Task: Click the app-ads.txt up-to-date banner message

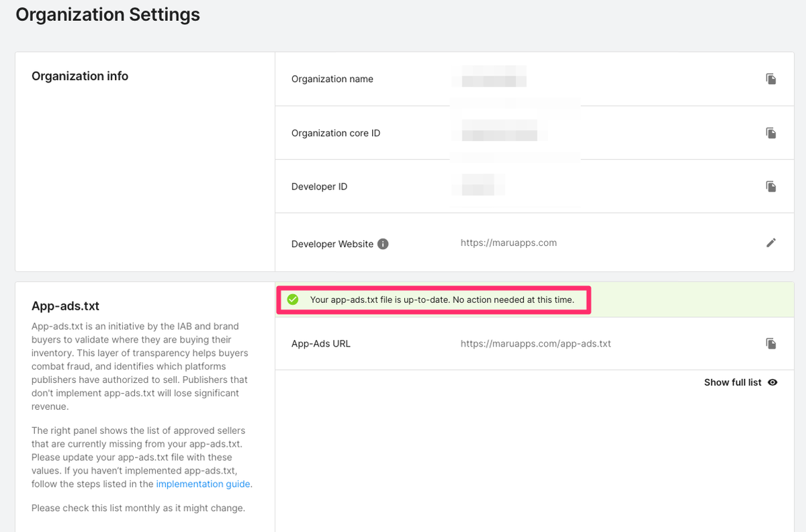Action: [442, 300]
